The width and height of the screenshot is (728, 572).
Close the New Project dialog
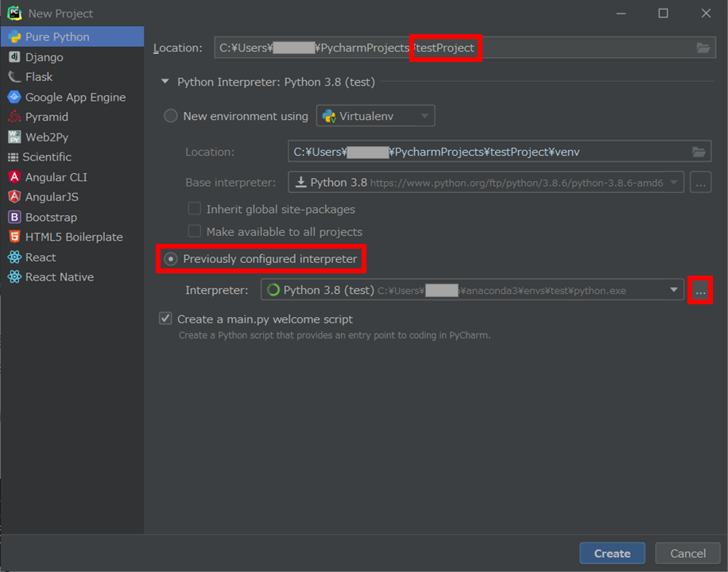(706, 14)
